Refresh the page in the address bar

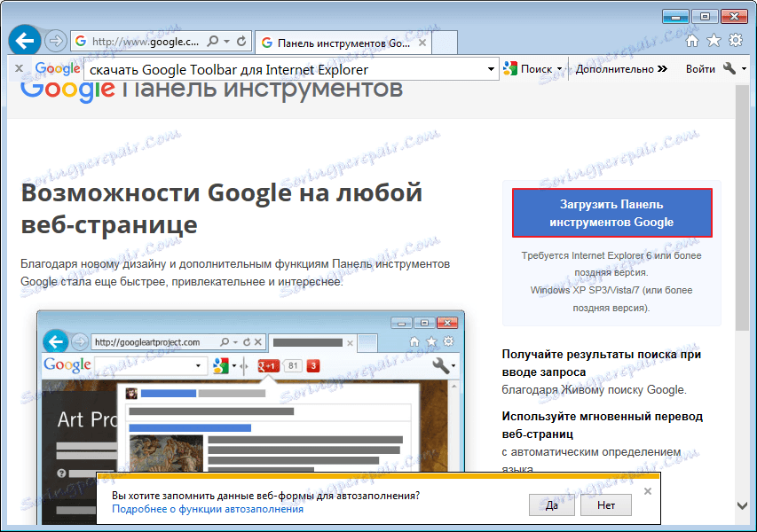click(x=241, y=42)
